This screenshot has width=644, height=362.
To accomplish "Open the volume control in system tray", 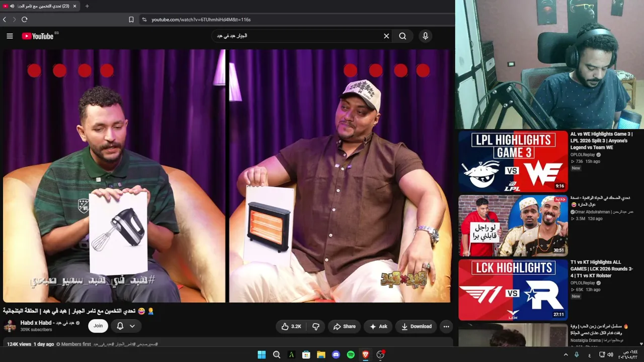I will (x=610, y=354).
